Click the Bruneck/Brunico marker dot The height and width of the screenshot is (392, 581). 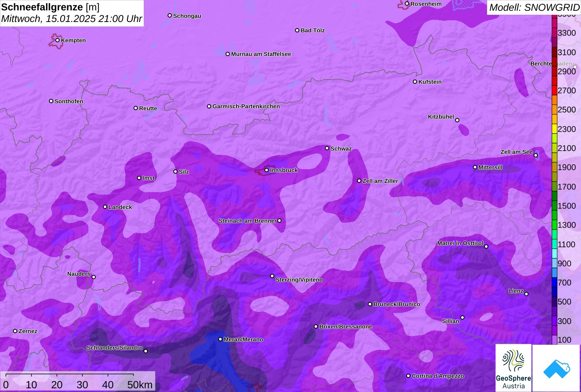click(x=370, y=304)
